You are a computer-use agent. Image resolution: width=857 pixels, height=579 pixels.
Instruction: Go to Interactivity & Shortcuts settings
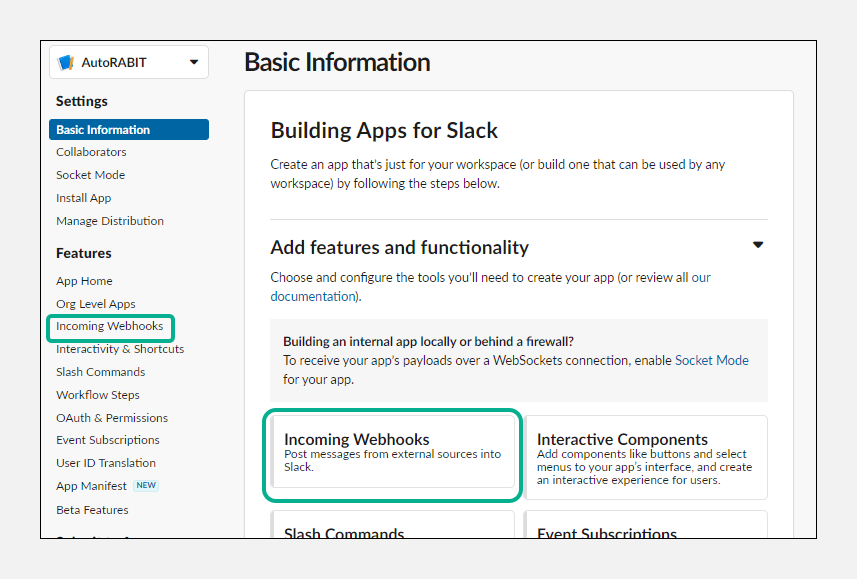click(x=120, y=349)
